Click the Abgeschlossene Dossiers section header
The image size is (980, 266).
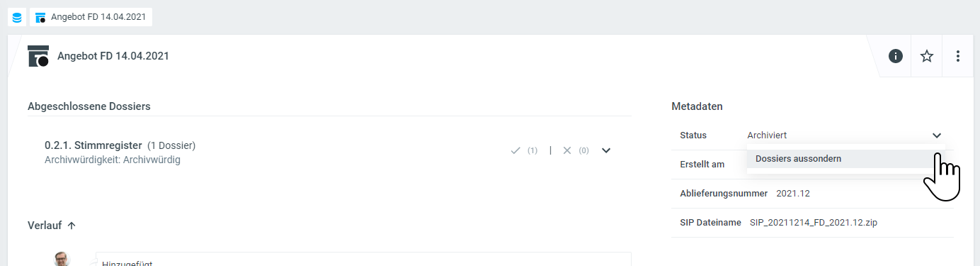(x=89, y=106)
